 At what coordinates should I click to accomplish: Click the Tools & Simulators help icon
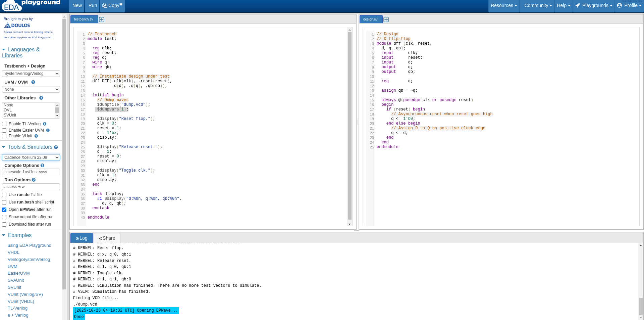point(56,147)
